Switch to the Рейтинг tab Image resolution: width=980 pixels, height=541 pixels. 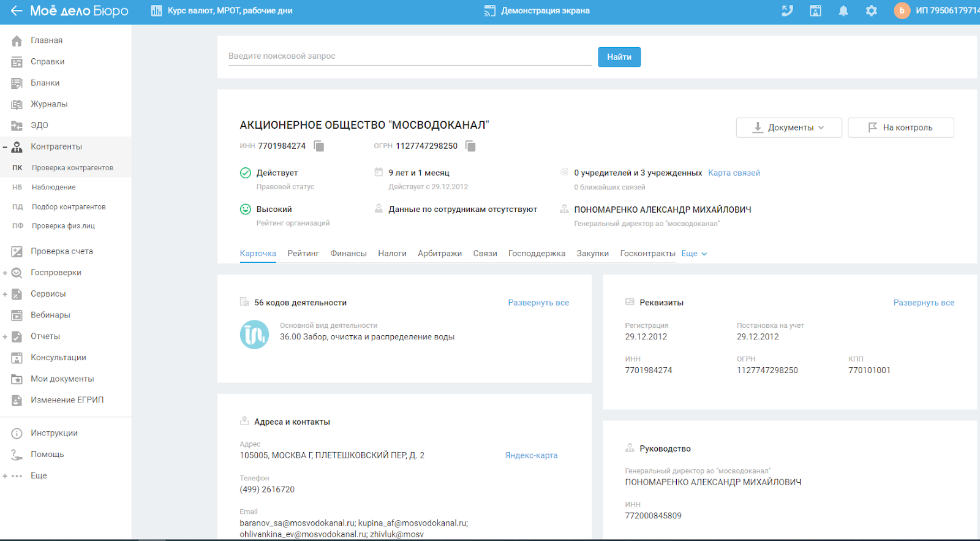(x=303, y=254)
